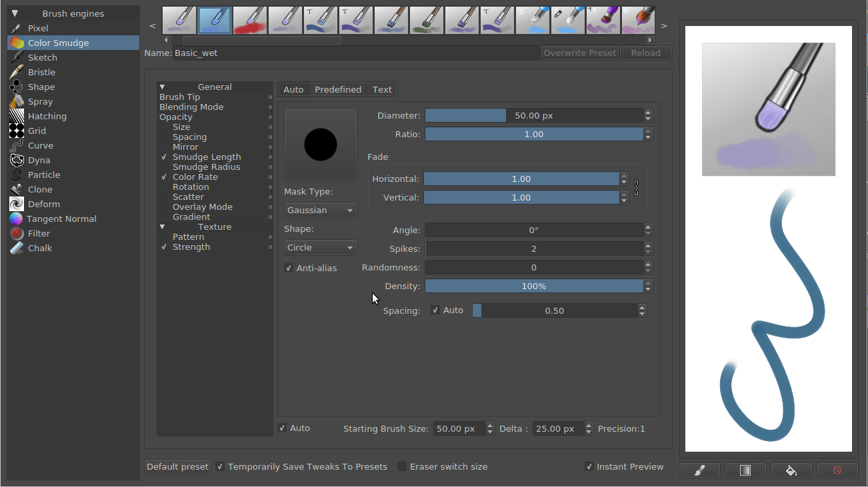Click the Default preset button
The image size is (868, 487).
pyautogui.click(x=177, y=466)
